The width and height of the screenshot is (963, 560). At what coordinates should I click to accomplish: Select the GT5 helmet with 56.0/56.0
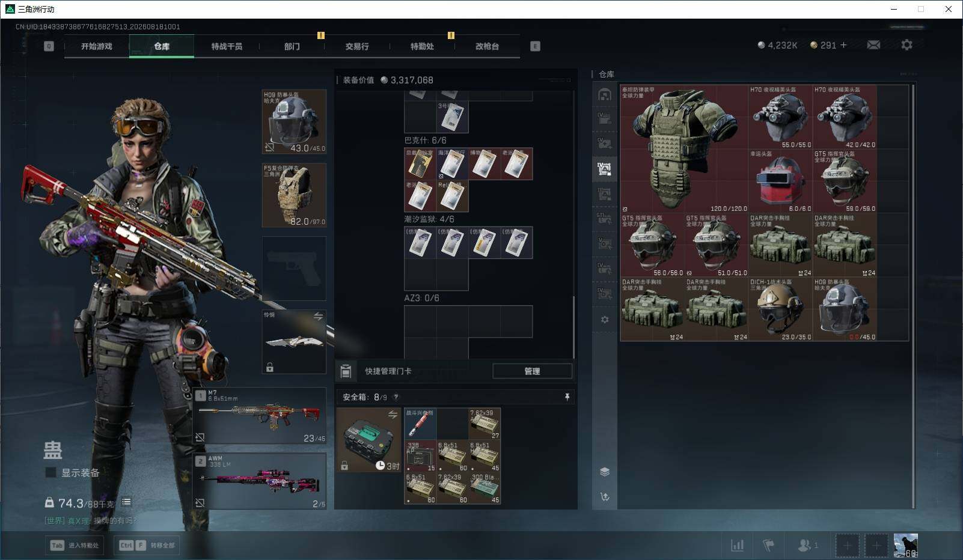coord(652,245)
